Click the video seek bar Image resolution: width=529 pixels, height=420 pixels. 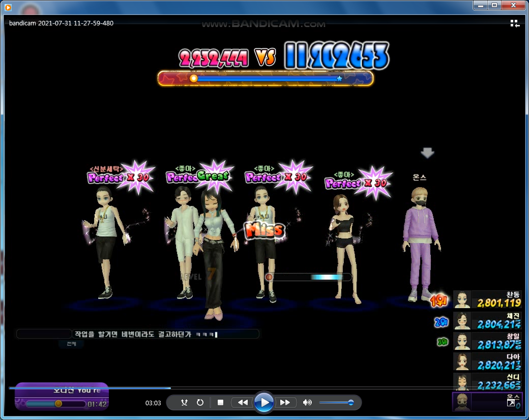click(x=264, y=388)
